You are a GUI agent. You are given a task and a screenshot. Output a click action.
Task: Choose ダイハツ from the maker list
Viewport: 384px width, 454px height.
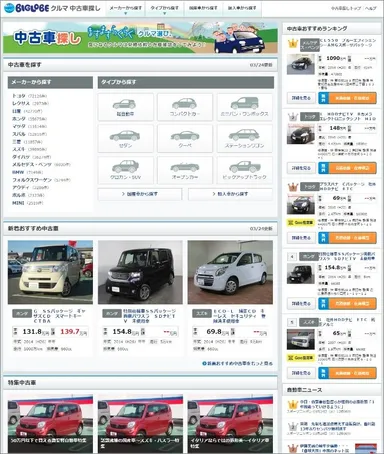pos(21,157)
